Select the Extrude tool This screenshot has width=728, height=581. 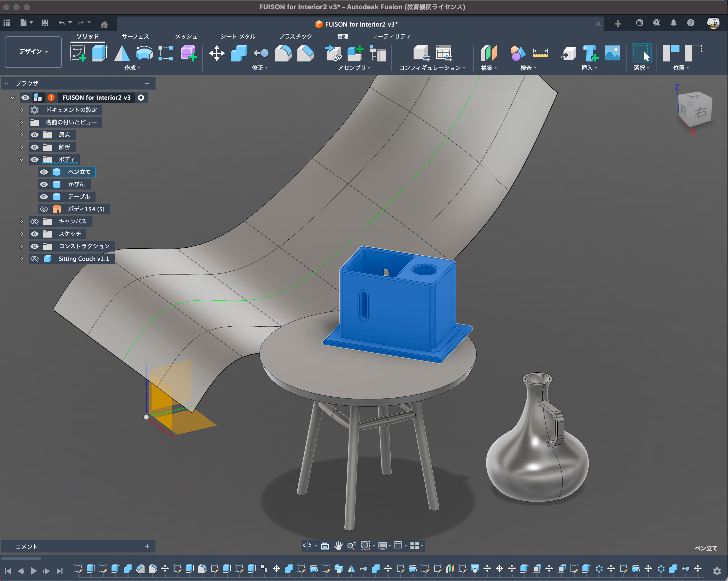click(100, 53)
